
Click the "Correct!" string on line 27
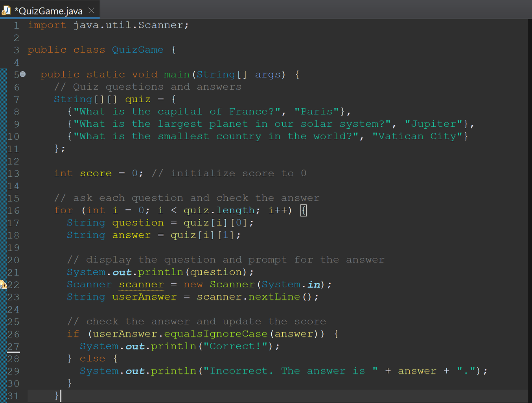[235, 347]
